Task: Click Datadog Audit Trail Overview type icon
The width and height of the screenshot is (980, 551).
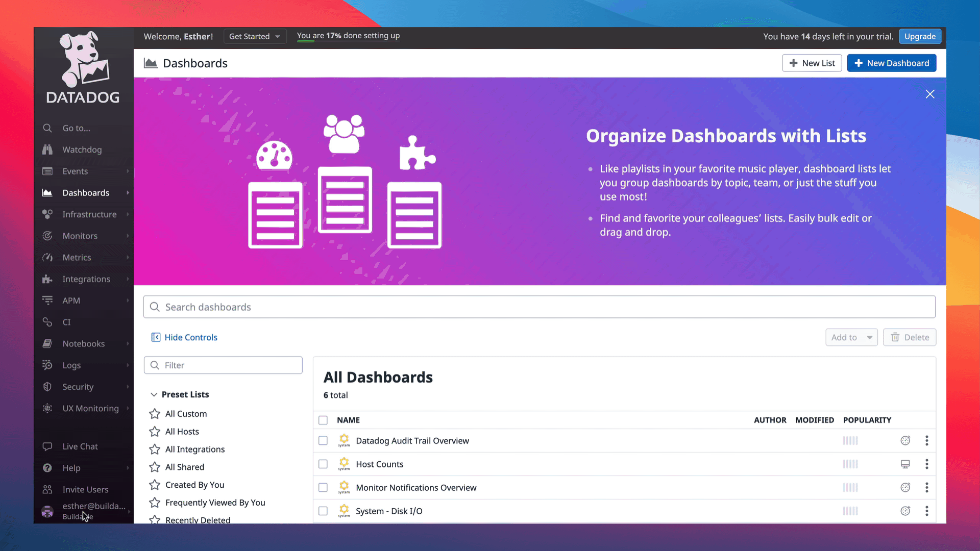Action: (905, 440)
